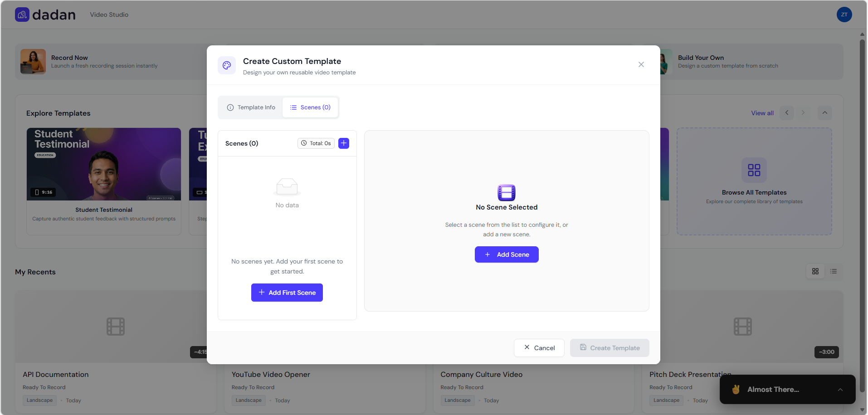Click the palette icon in dialog header
This screenshot has width=868, height=415.
(227, 65)
